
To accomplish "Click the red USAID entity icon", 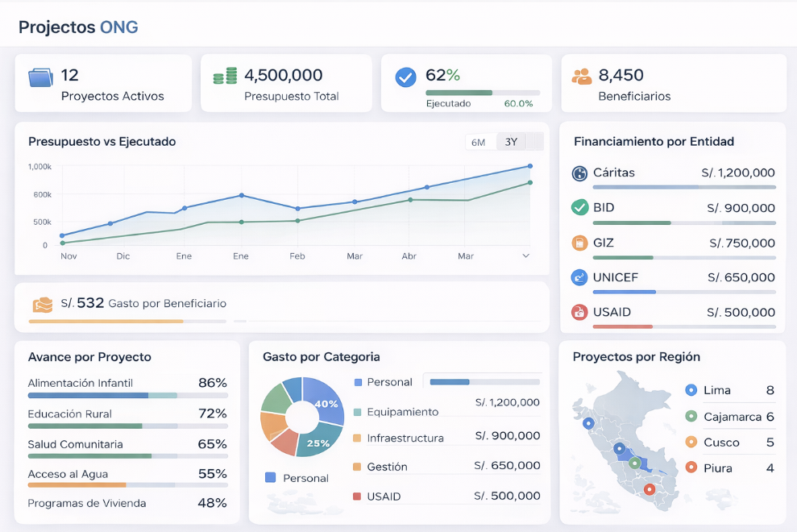I will (x=580, y=312).
